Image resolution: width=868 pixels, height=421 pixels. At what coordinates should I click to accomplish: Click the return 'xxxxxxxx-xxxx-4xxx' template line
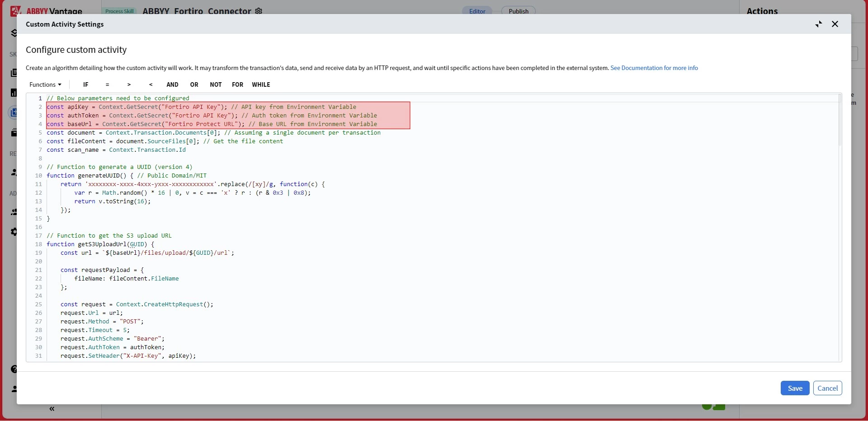point(193,184)
